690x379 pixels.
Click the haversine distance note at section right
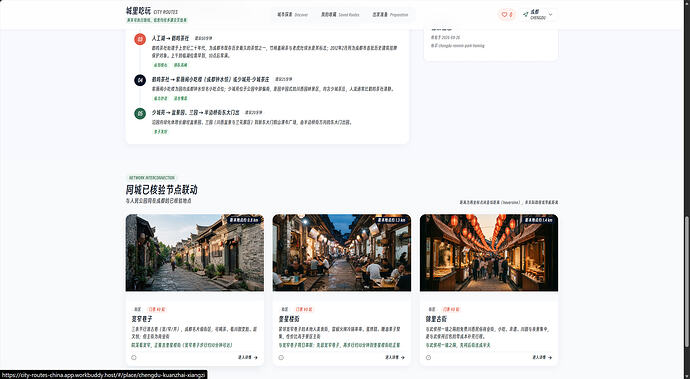(x=509, y=202)
